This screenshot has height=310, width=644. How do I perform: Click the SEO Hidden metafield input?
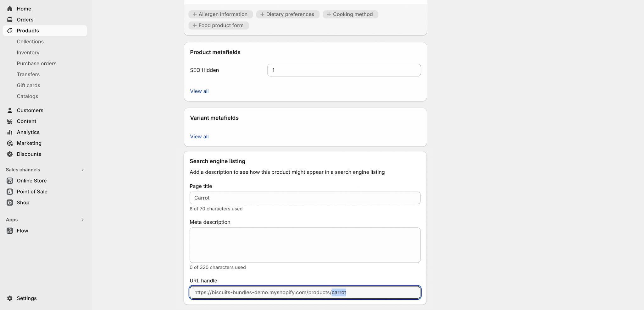344,70
